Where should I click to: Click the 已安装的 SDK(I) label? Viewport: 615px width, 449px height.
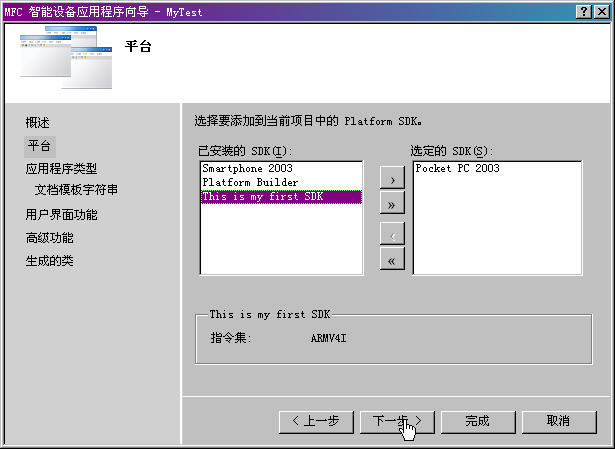246,151
